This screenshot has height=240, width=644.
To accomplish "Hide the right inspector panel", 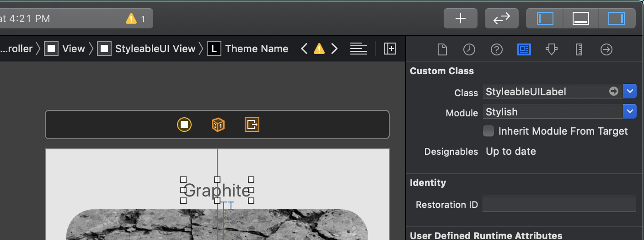I will 617,18.
